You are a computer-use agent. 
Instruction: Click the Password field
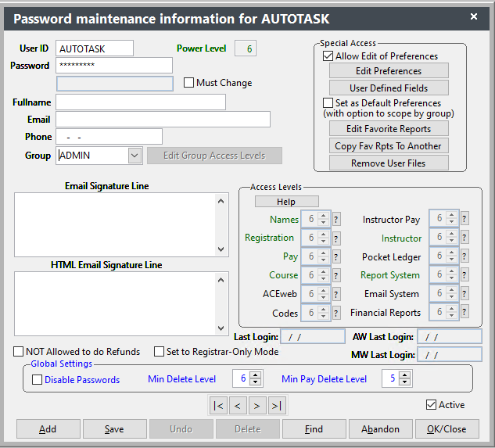[x=114, y=66]
